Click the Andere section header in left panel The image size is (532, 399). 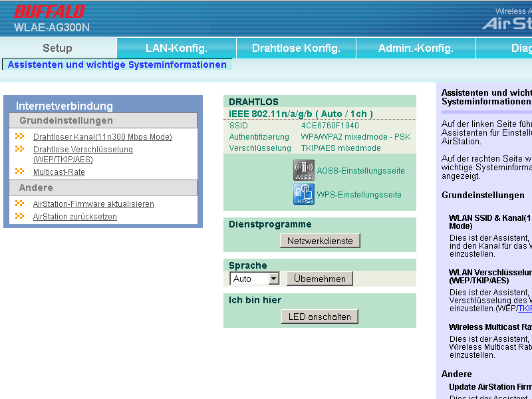point(103,188)
